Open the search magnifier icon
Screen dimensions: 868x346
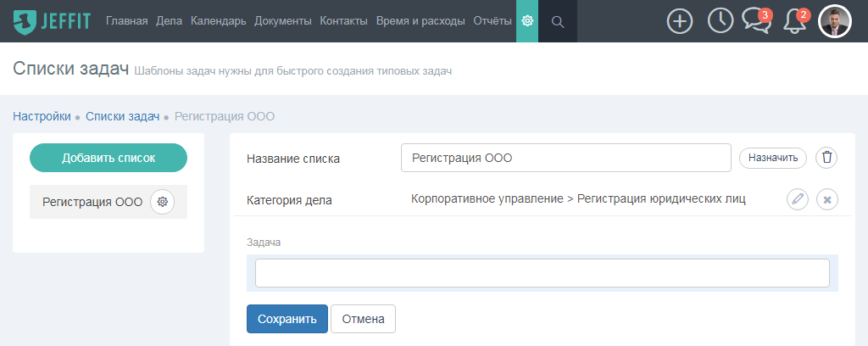557,21
